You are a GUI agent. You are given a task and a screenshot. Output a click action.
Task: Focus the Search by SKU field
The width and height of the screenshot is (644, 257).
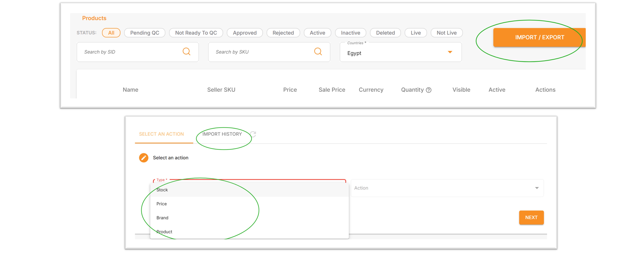click(269, 52)
